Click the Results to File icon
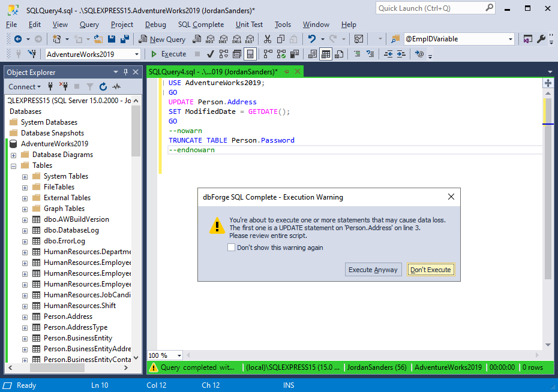558x392 pixels. tap(339, 54)
